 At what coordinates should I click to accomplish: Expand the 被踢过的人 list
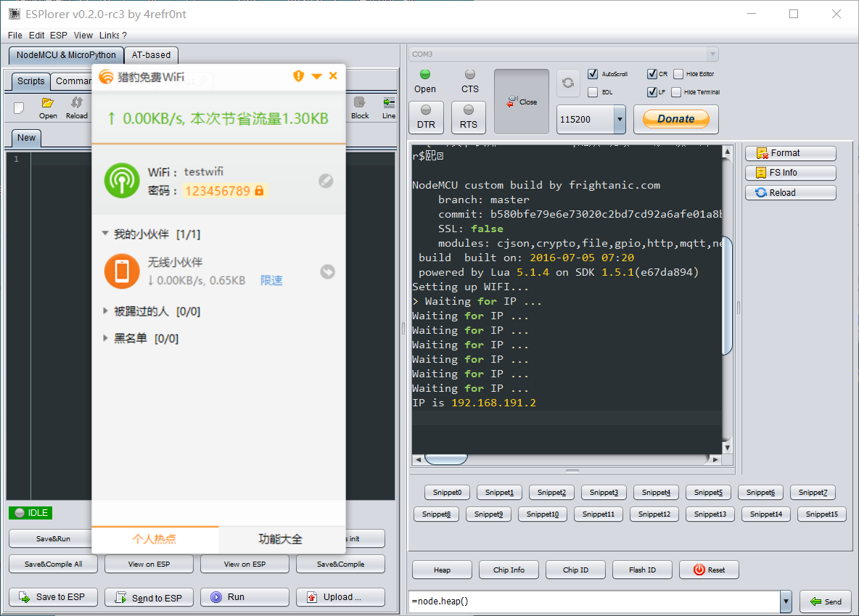pos(107,311)
